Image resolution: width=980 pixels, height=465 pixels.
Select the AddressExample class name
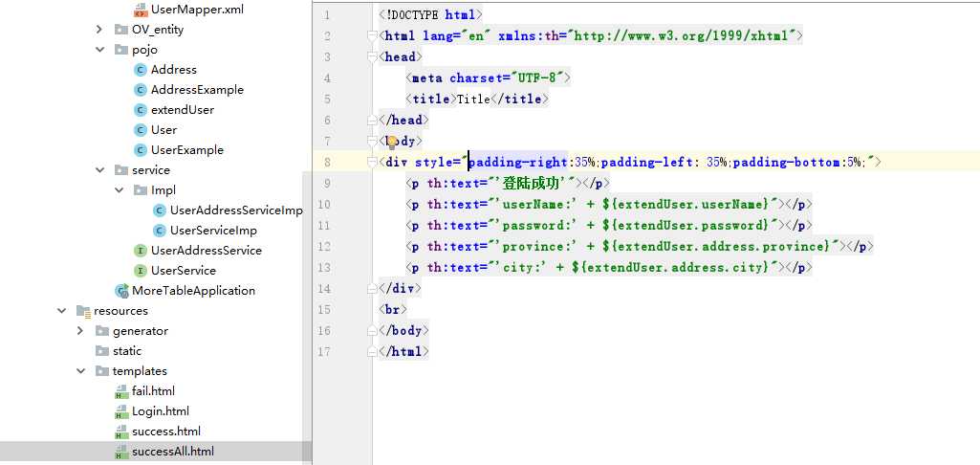[197, 90]
